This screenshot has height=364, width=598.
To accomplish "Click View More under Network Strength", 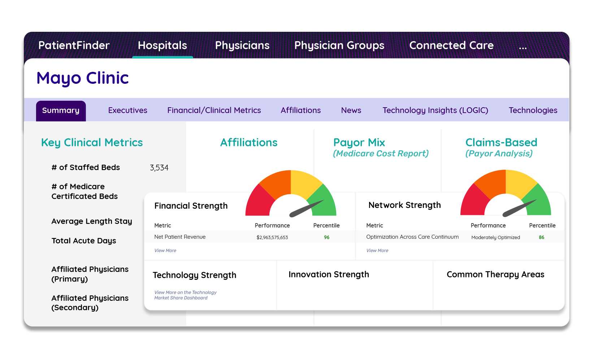I will coord(377,251).
